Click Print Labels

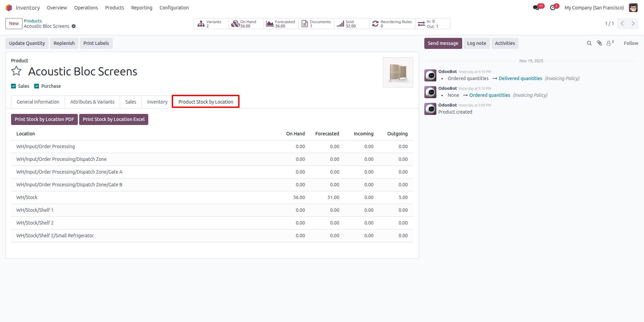(96, 43)
